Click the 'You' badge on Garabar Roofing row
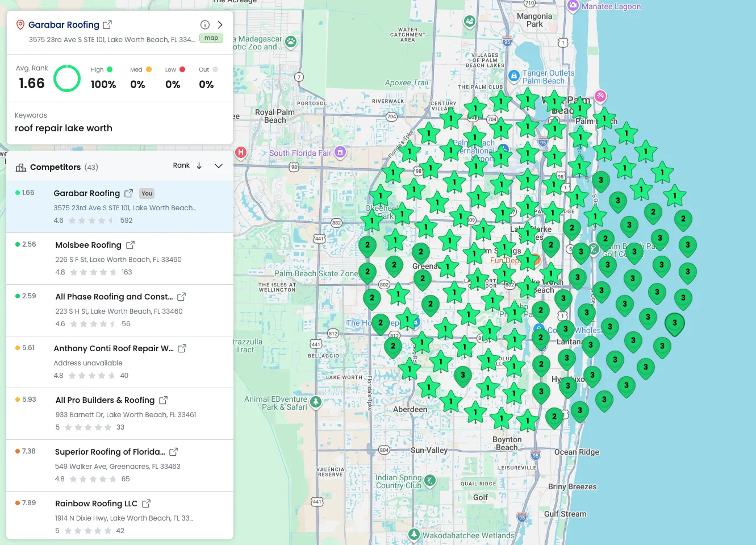 point(147,193)
